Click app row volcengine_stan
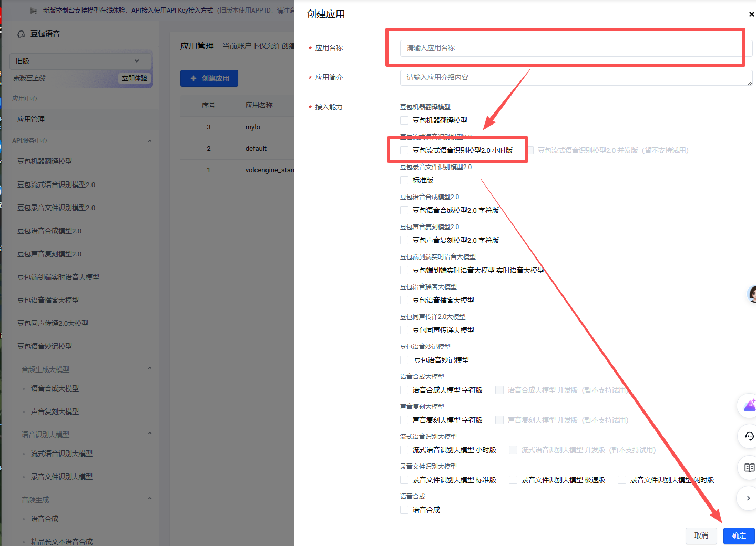This screenshot has height=546, width=756. point(238,170)
